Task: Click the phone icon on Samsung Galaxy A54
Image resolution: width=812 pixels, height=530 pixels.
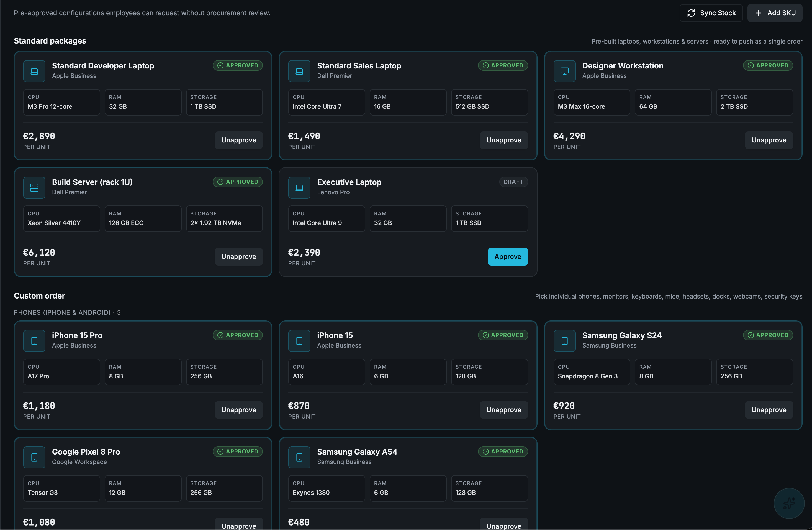Action: click(299, 457)
